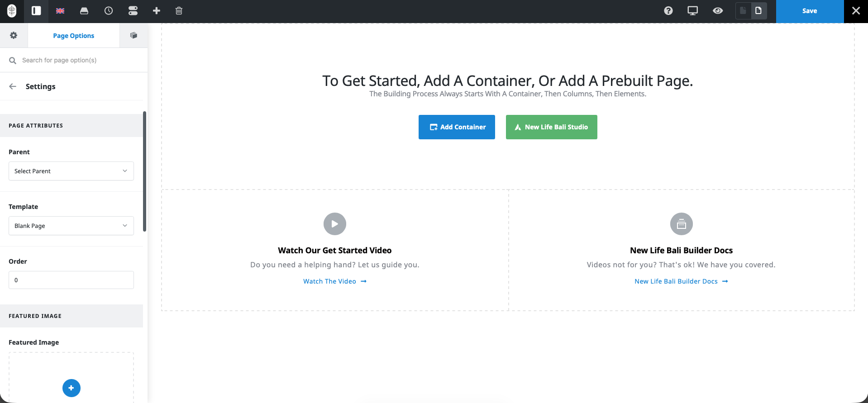Click the Order input field
The width and height of the screenshot is (868, 403).
[x=71, y=280]
